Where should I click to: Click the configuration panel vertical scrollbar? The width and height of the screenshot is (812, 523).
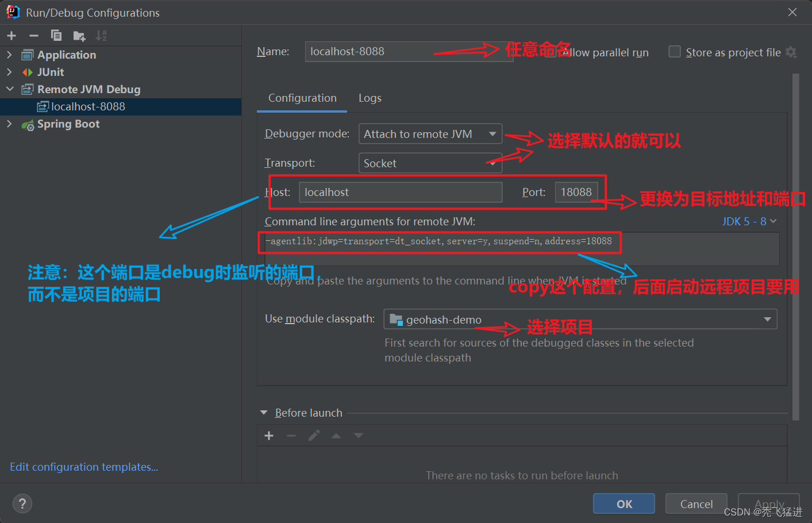[796, 247]
